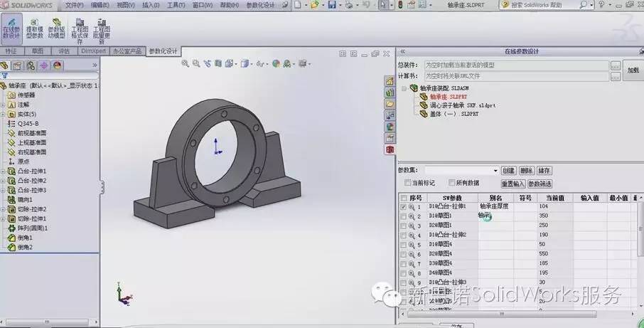
Task: Open the 参数集 dropdown list
Action: (495, 171)
